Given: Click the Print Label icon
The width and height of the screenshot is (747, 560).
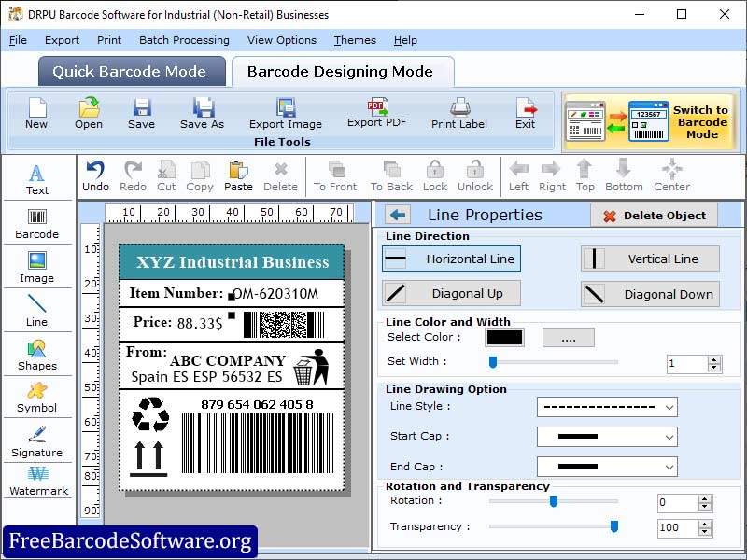Looking at the screenshot, I should coord(459,113).
